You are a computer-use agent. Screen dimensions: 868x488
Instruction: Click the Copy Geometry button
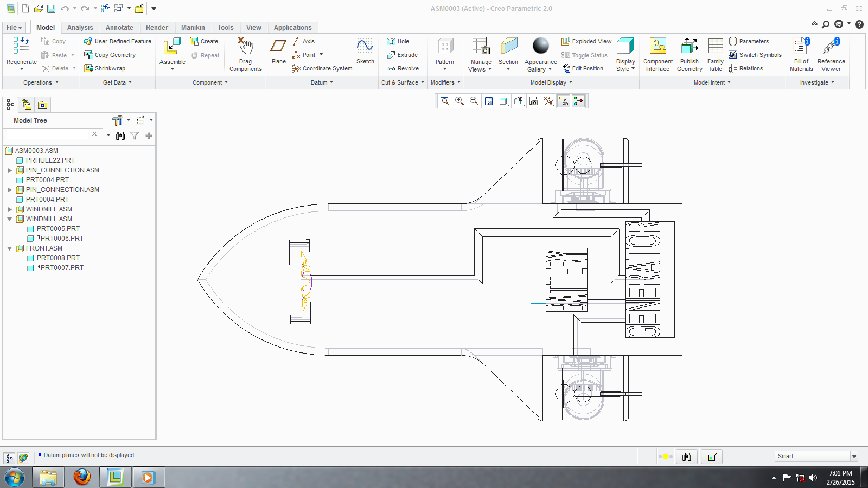coord(110,55)
